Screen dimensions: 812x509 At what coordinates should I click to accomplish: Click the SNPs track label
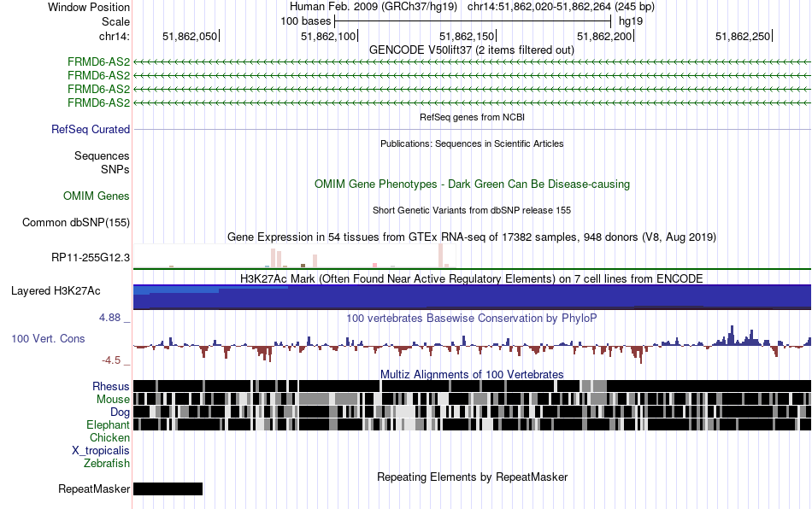(115, 169)
